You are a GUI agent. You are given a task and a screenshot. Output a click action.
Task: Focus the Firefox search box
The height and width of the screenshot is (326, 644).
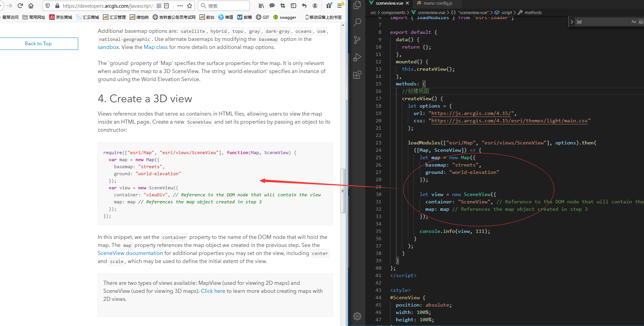(224, 6)
